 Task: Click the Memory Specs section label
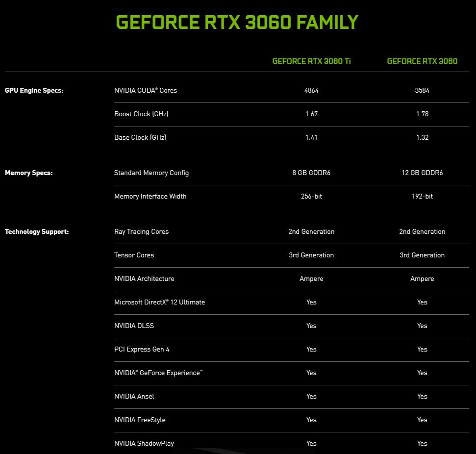[28, 173]
